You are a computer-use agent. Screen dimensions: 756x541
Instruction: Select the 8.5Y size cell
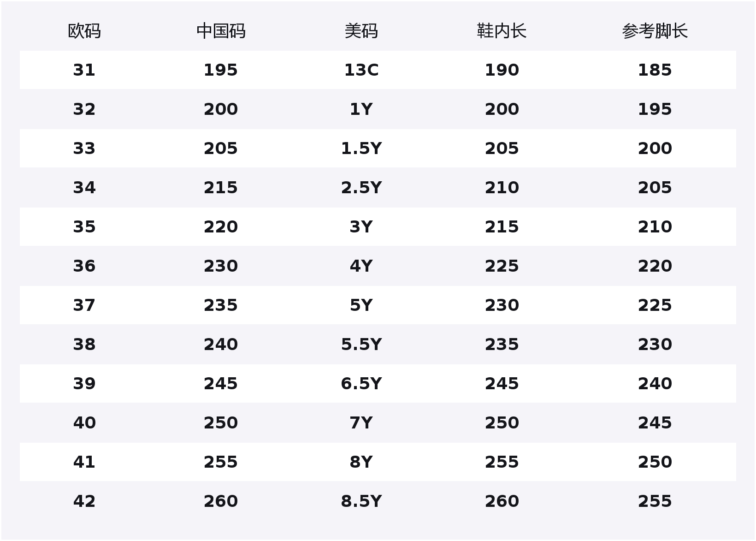click(361, 501)
